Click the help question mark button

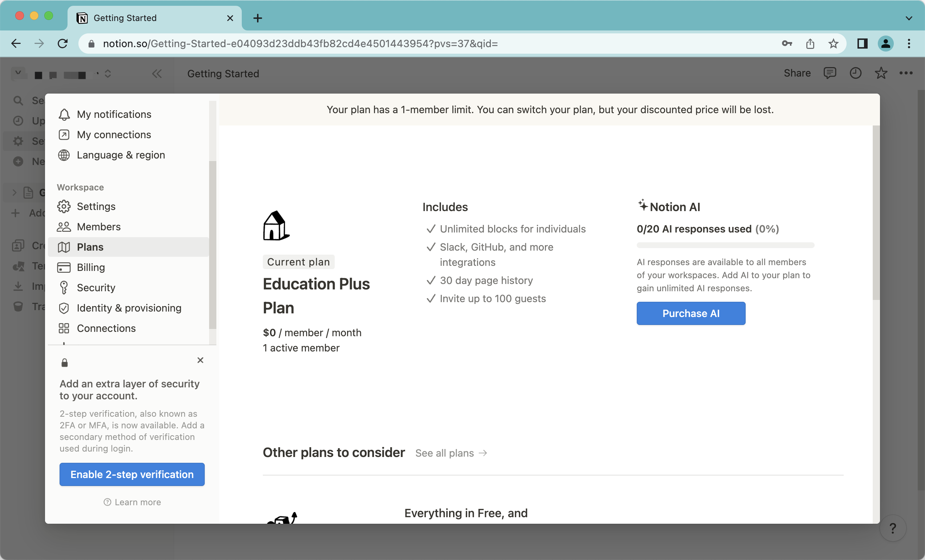point(893,528)
